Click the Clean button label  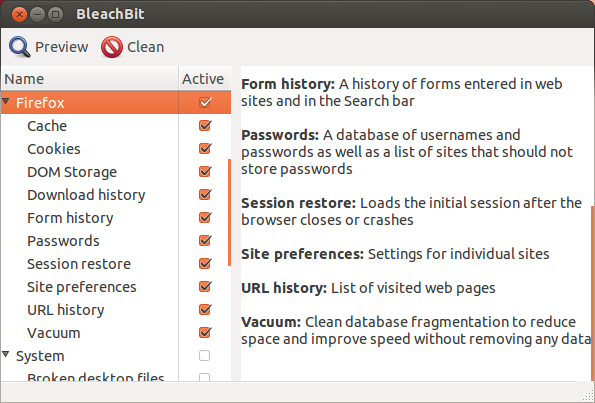(x=145, y=47)
